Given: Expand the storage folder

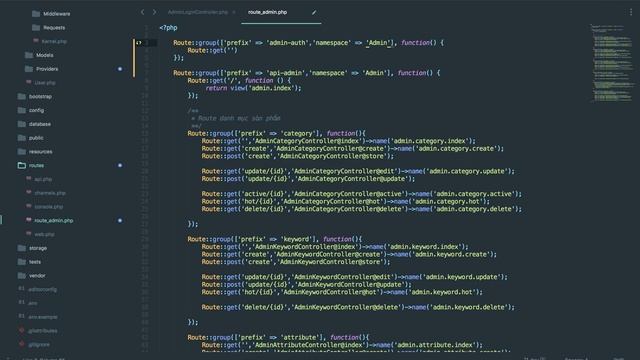Looking at the screenshot, I should (38, 248).
